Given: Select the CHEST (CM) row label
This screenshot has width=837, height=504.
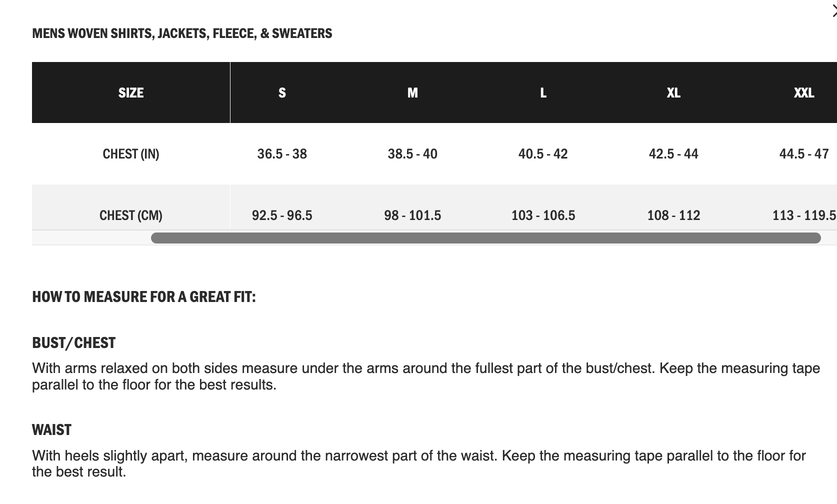Looking at the screenshot, I should 131,215.
